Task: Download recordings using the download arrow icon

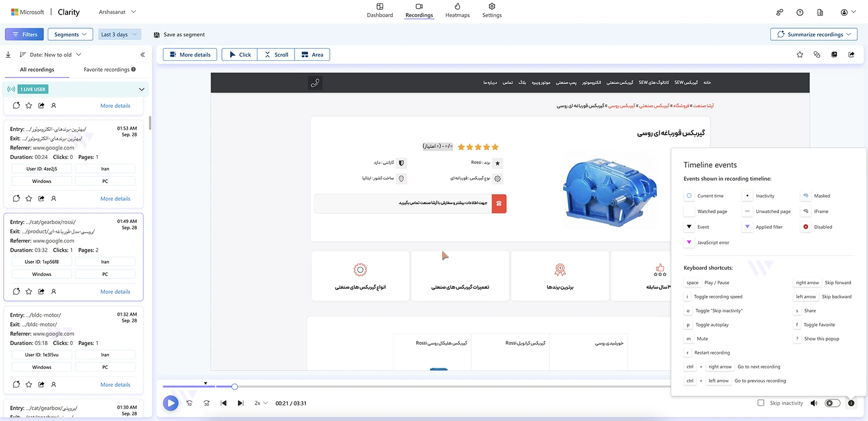Action: click(x=8, y=55)
